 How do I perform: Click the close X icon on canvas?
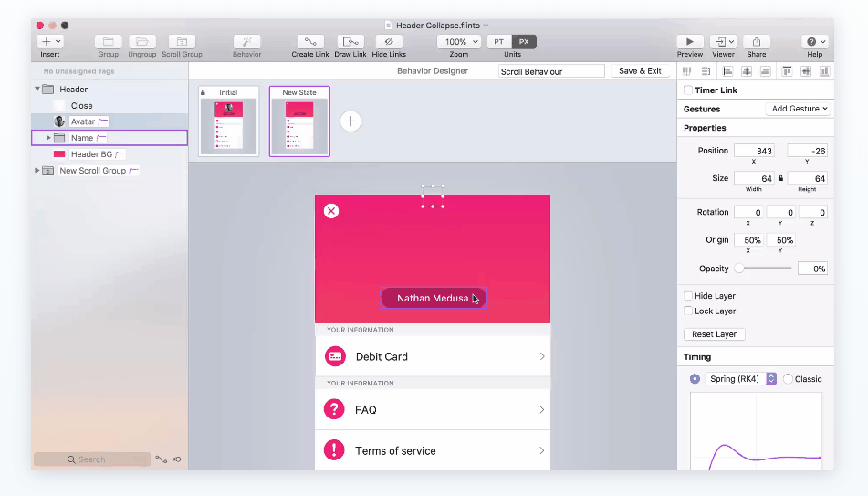(x=331, y=211)
